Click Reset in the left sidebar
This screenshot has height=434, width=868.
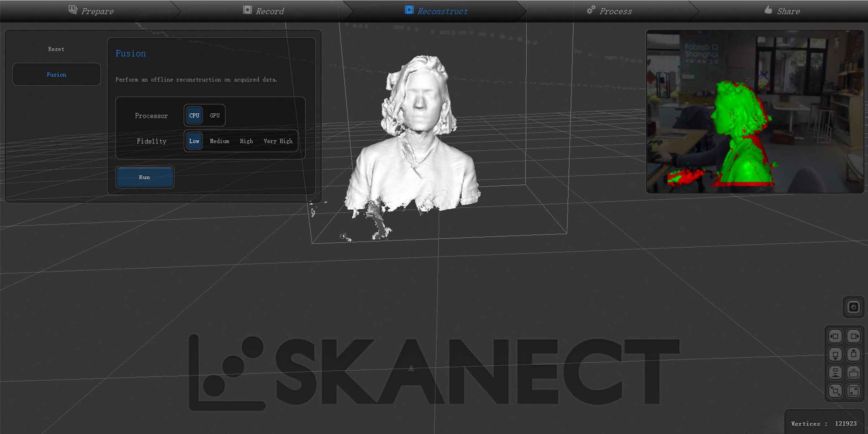(x=56, y=49)
